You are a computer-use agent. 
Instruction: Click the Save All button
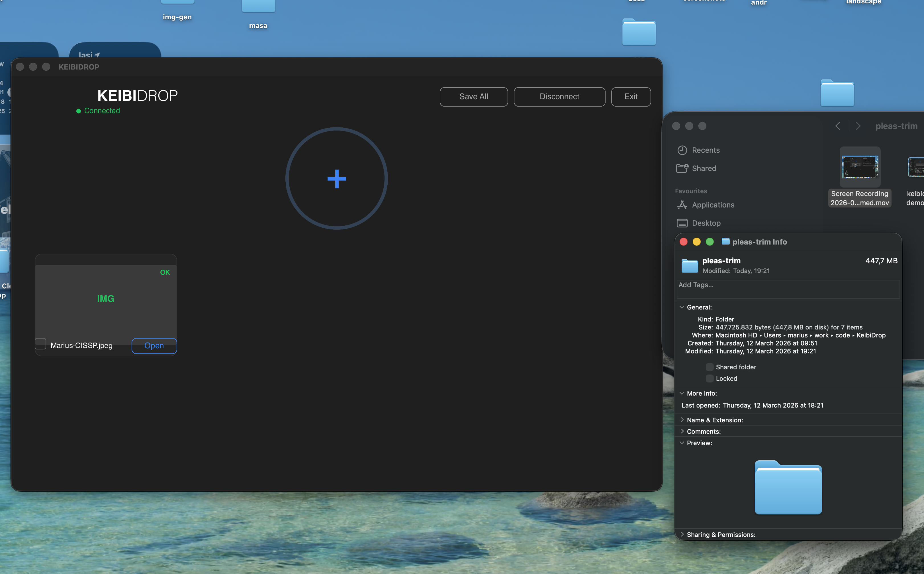tap(473, 97)
